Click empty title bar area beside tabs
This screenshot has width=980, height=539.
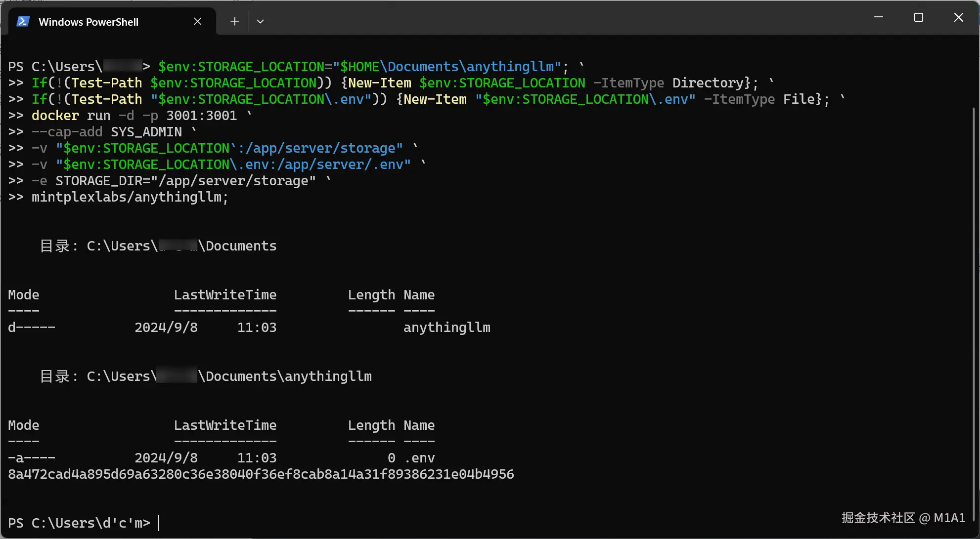(x=544, y=20)
